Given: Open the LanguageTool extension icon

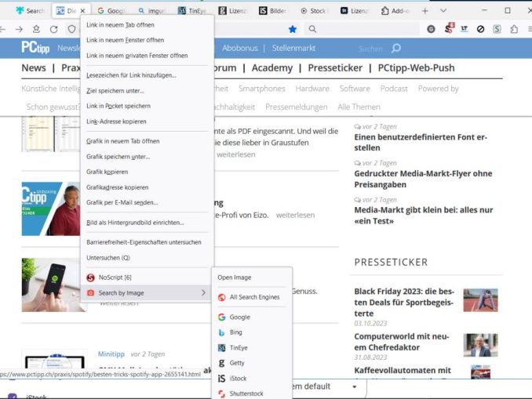Looking at the screenshot, I should point(465,29).
